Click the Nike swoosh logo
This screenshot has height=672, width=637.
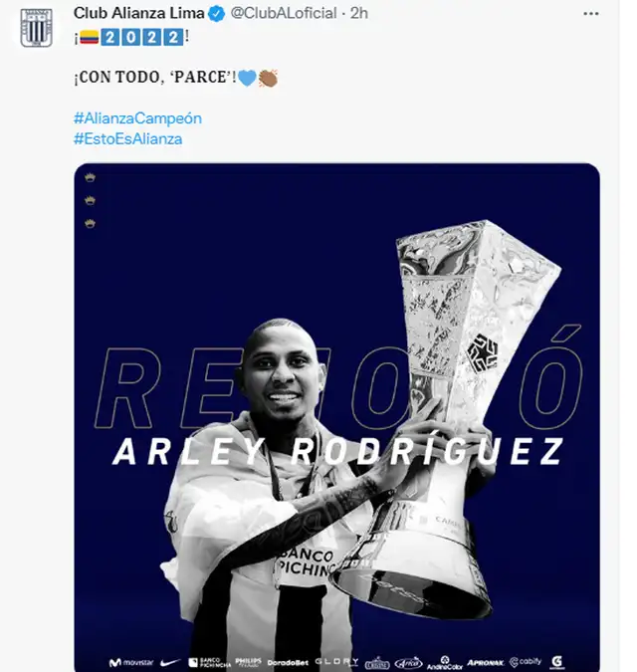170,662
